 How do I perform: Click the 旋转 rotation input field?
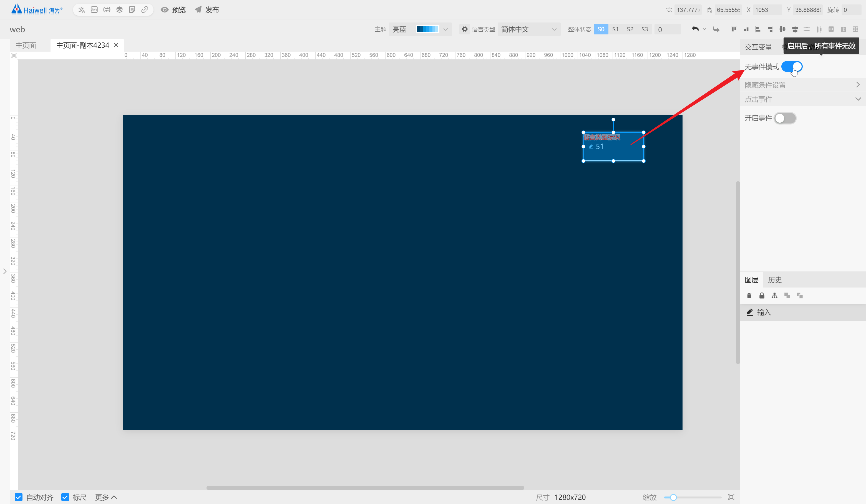[x=852, y=10]
